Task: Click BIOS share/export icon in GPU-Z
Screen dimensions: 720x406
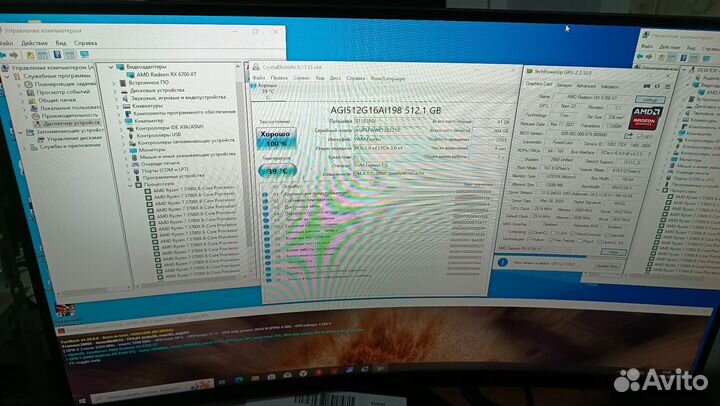Action: pos(628,135)
